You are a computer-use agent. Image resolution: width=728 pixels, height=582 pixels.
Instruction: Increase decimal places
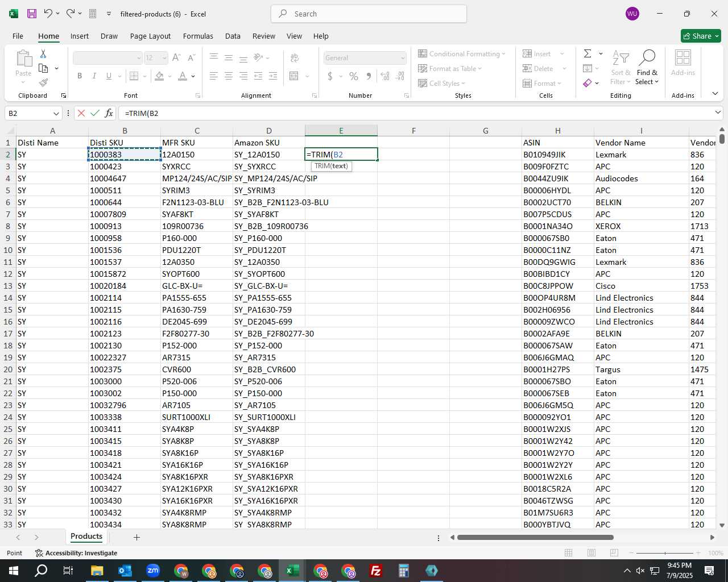385,76
